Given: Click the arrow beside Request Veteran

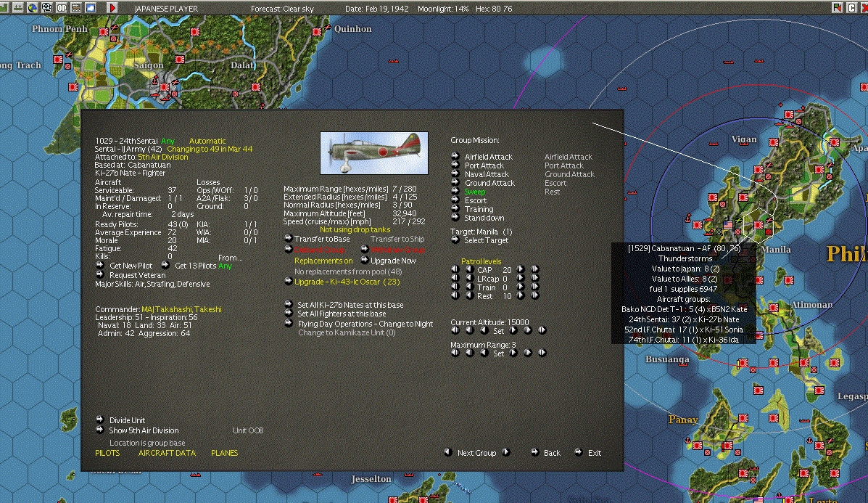Looking at the screenshot, I should click(x=99, y=274).
